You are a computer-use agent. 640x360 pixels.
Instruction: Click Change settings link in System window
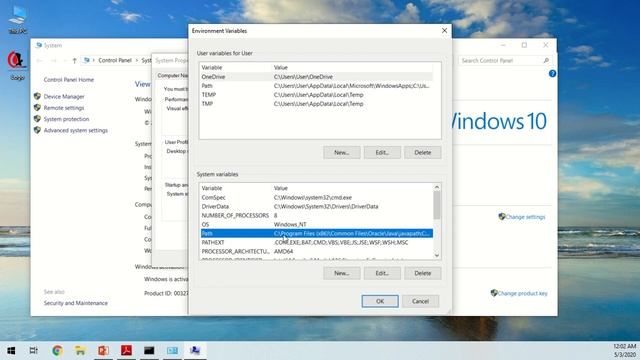point(525,217)
